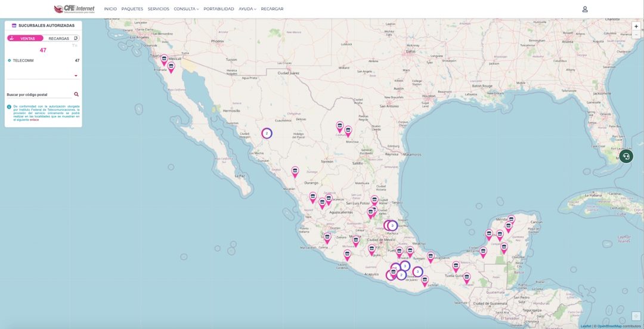Select the northernmost marker near Mérida
The image size is (644, 329).
(x=512, y=220)
